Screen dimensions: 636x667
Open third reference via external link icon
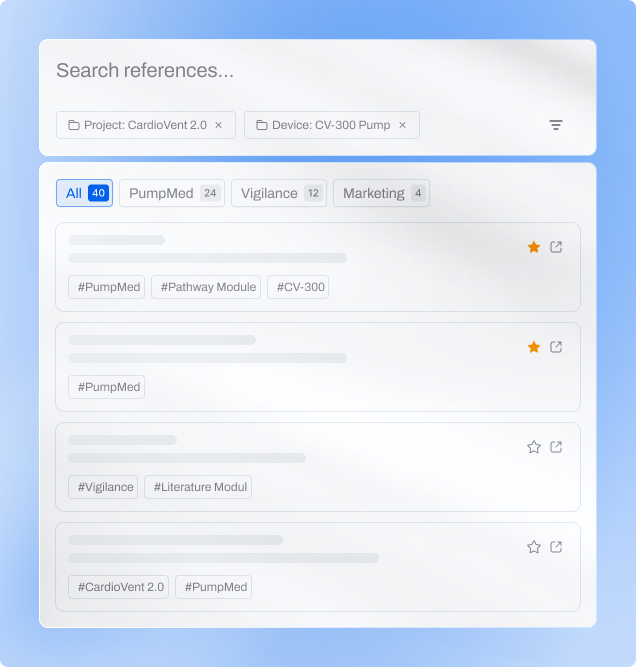(557, 447)
